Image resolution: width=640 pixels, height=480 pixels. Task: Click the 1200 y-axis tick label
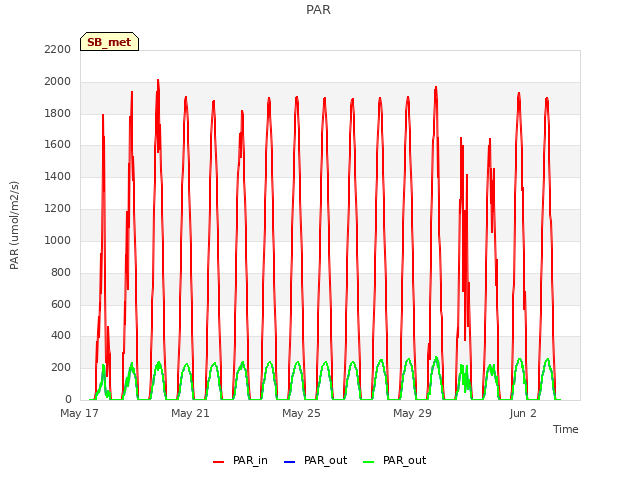point(58,208)
